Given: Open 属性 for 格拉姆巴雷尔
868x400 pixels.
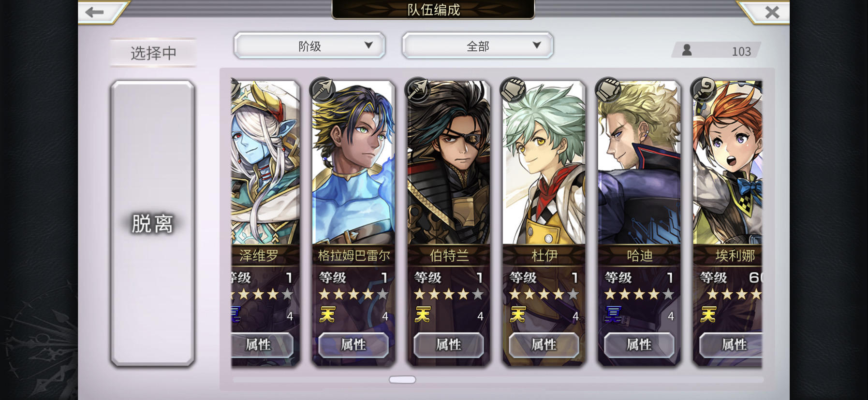Looking at the screenshot, I should tap(353, 345).
